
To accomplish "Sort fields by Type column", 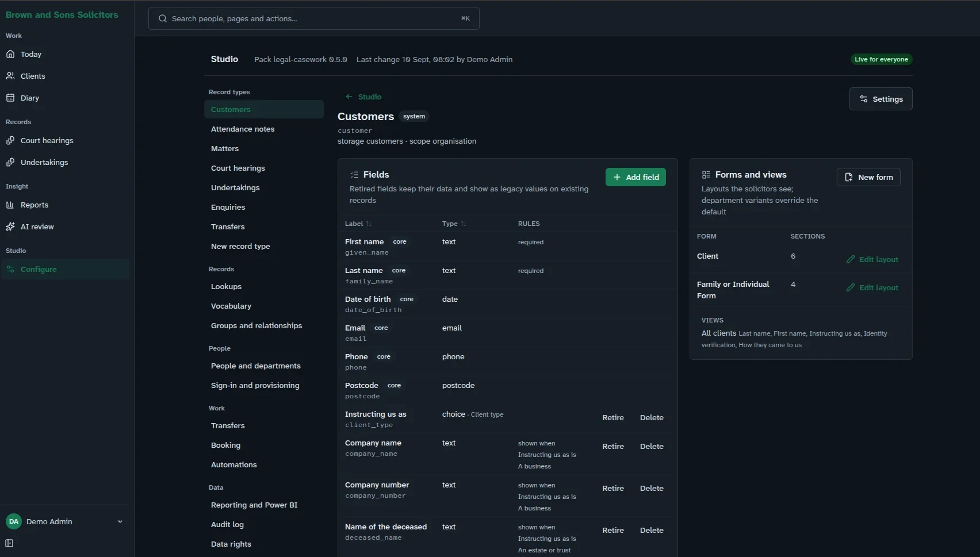I will [454, 224].
